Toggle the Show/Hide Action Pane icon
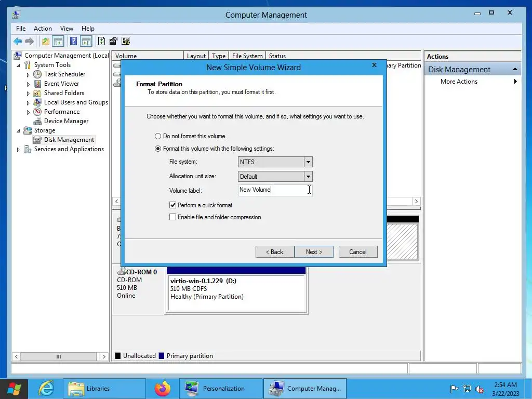The height and width of the screenshot is (399, 532). point(86,42)
